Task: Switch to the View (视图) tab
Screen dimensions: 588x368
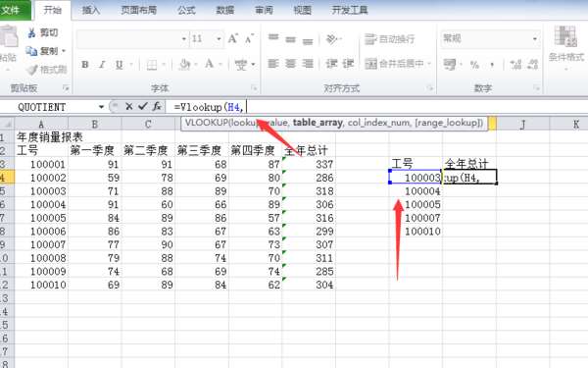Action: 303,10
